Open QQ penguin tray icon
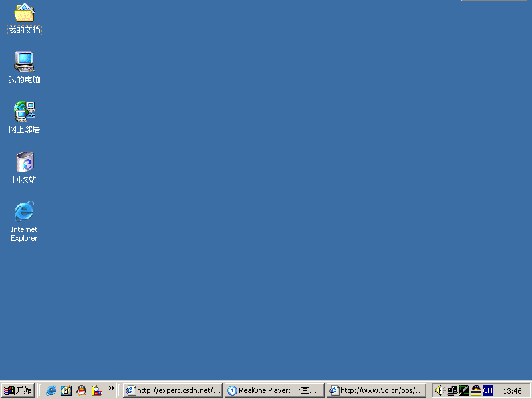 click(x=476, y=390)
